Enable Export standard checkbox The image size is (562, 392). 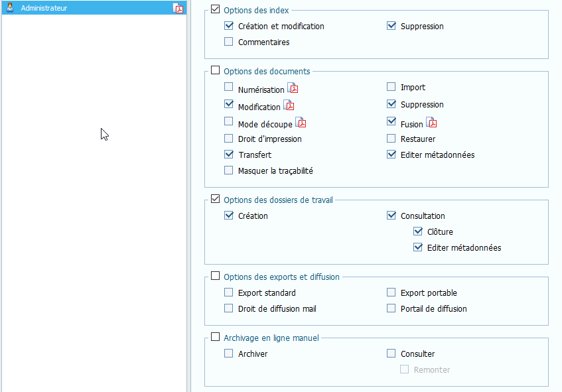(x=229, y=293)
